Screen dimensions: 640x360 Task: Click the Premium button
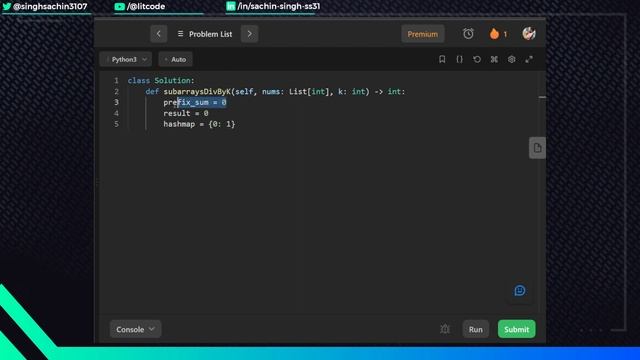point(422,34)
